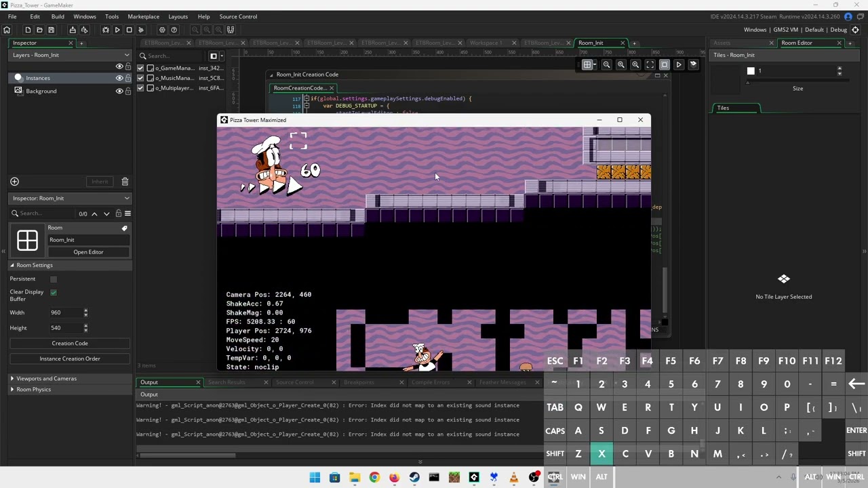This screenshot has width=868, height=488.
Task: Uncheck o_MusicManager instance checkbox
Action: (140, 78)
